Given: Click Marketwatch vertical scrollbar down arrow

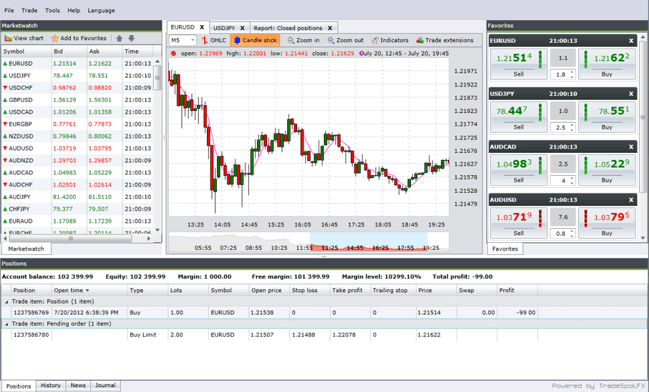Looking at the screenshot, I should (157, 230).
